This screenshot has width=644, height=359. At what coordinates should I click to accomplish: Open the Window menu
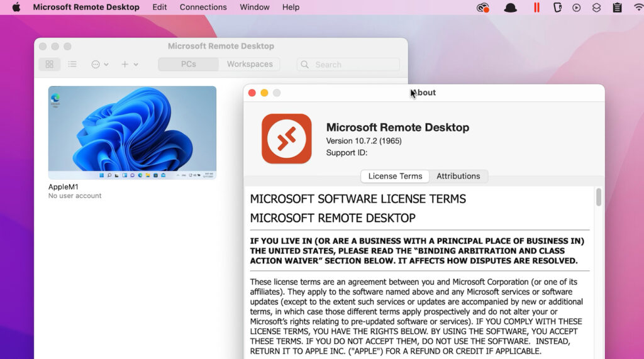click(x=255, y=8)
